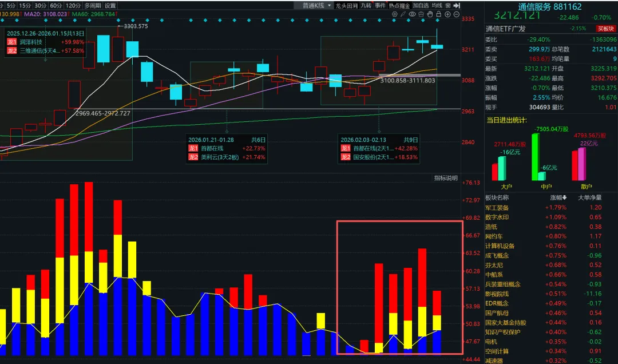This screenshot has height=364, width=618.
Task: Select the pen drawing tool icon
Action: click(x=403, y=14)
